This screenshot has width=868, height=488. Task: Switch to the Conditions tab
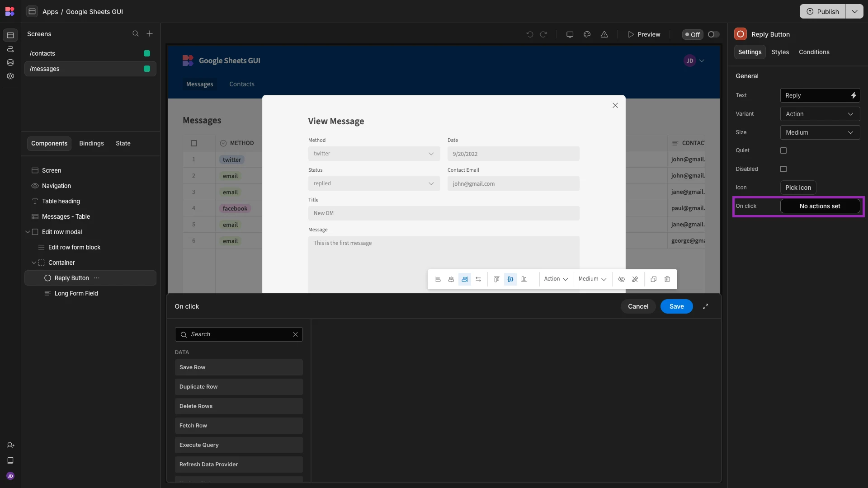(814, 52)
